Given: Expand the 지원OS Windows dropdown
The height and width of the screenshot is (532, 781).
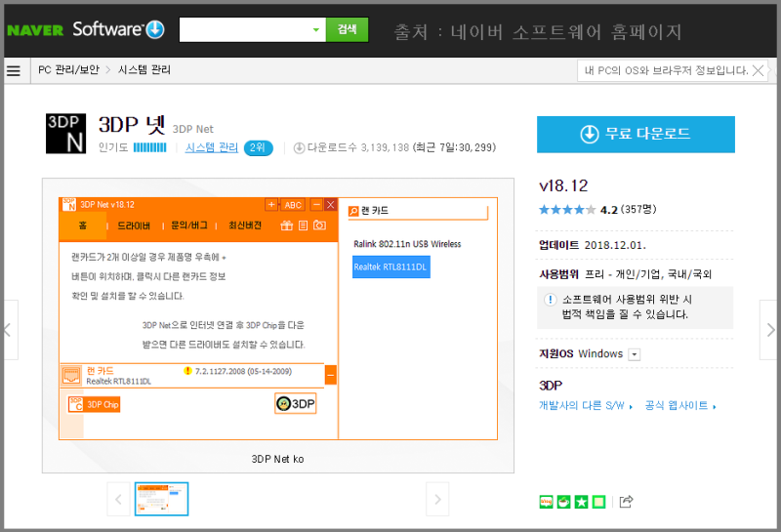Looking at the screenshot, I should tap(634, 354).
